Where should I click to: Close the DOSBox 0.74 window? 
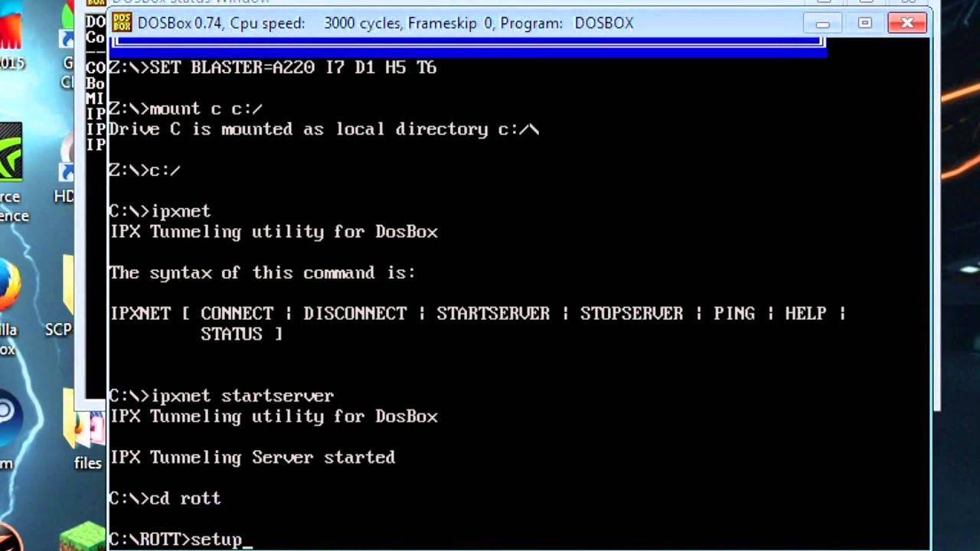[x=907, y=23]
